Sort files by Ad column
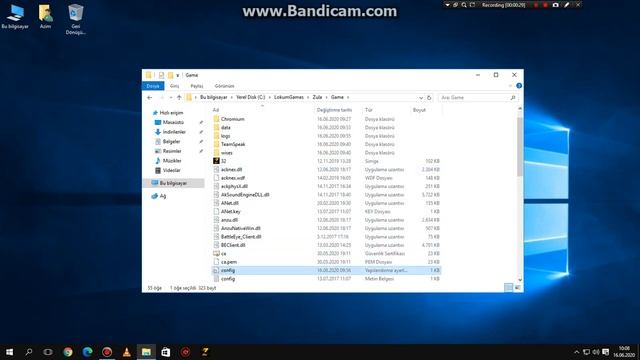 (216, 110)
